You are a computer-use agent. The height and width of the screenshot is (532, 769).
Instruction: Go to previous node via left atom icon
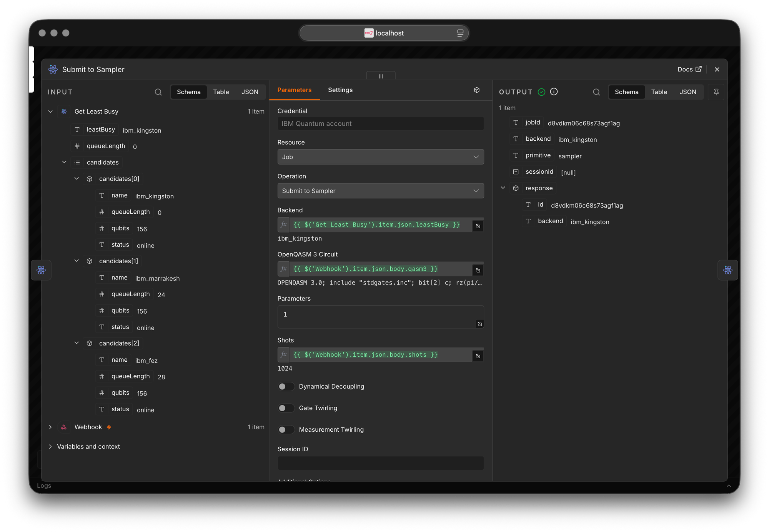coord(41,270)
